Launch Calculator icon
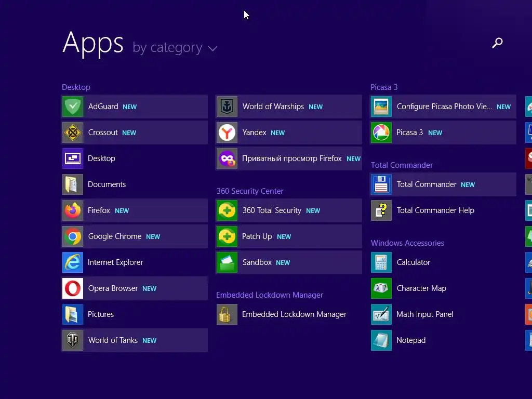 pos(381,262)
